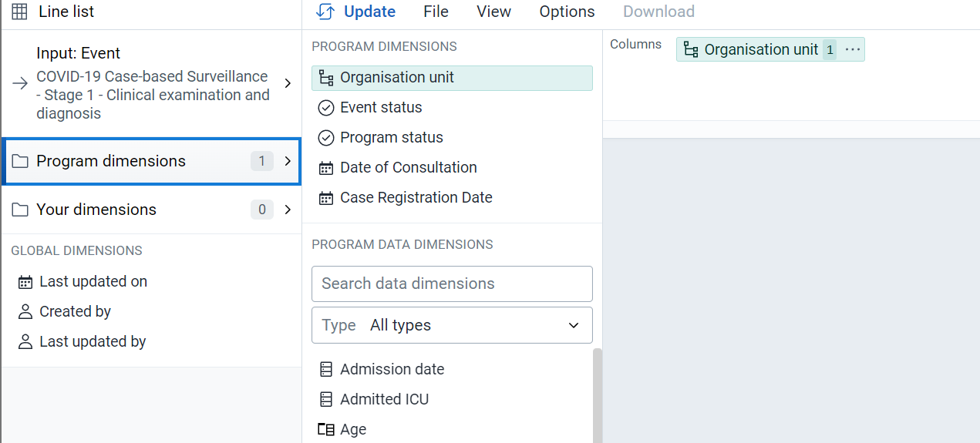Click the Update refresh icon

coord(325,12)
